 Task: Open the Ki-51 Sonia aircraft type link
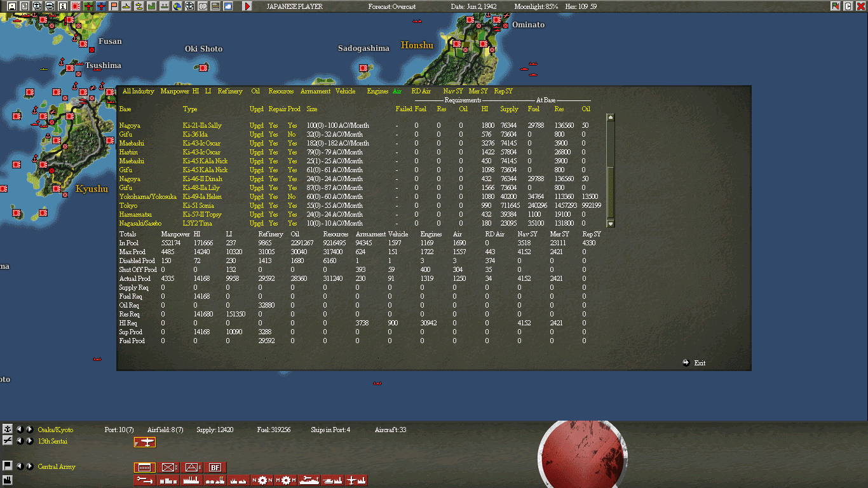198,206
